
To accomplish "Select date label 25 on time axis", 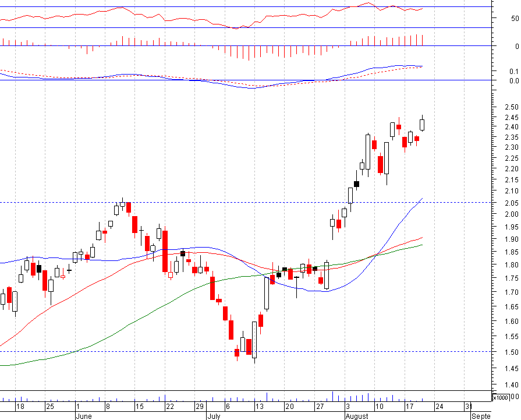I will (x=50, y=407).
